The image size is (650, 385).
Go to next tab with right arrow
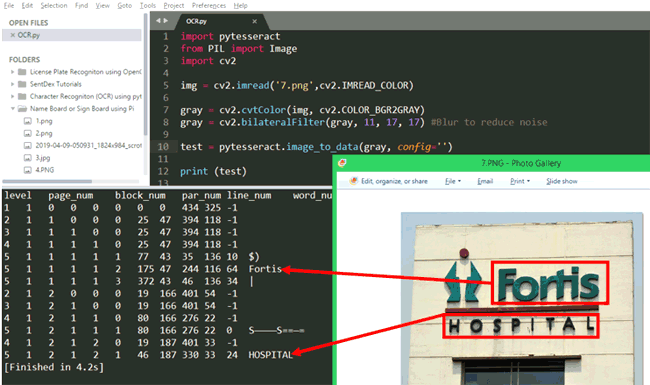pyautogui.click(x=165, y=20)
